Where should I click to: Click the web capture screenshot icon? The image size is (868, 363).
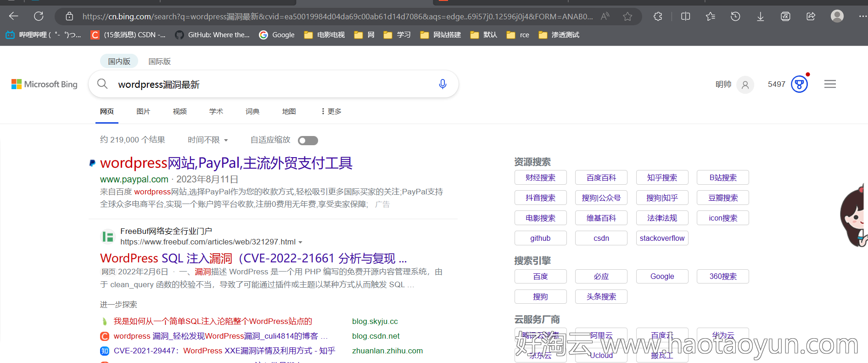tap(785, 17)
